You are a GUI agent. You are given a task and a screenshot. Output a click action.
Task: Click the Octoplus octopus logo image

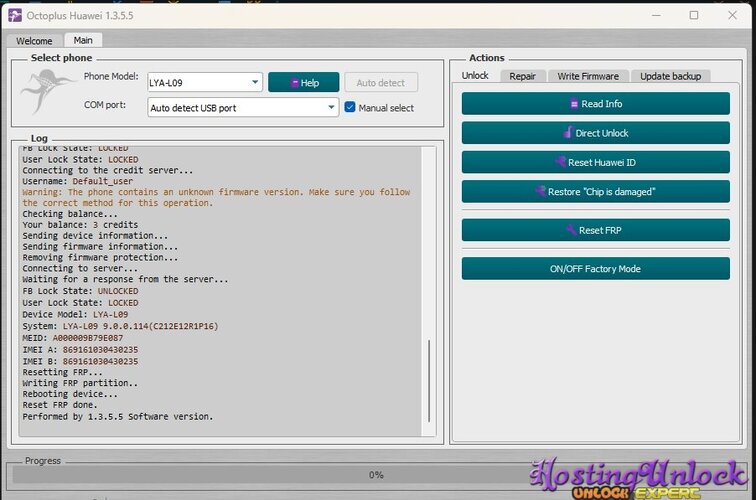click(x=47, y=91)
